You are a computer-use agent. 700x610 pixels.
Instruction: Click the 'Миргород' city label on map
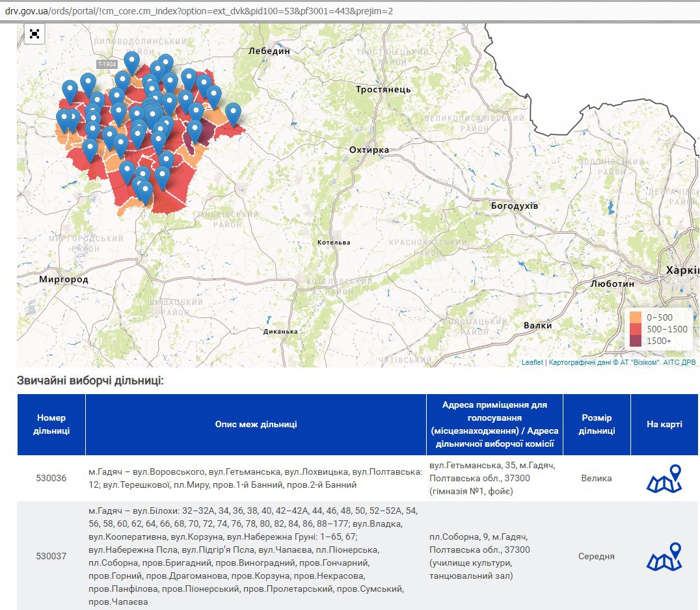[x=64, y=280]
